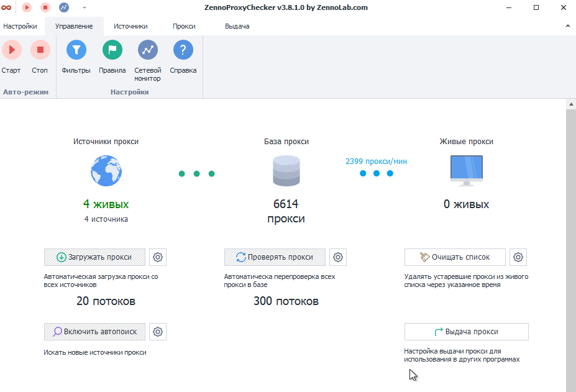576x392 pixels.
Task: Open the Выдача ribbon tab
Action: click(x=237, y=26)
